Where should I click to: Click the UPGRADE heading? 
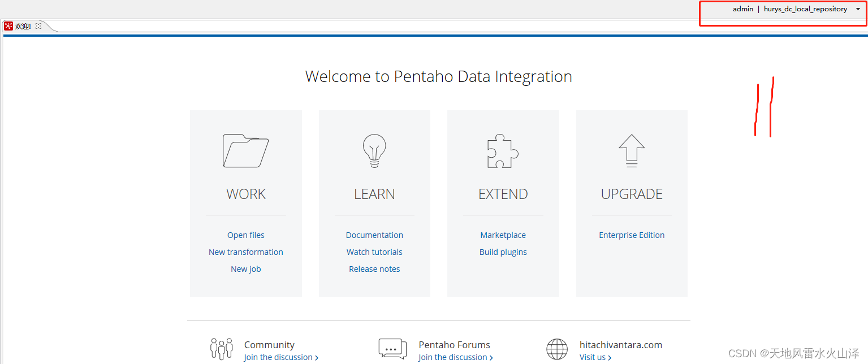pyautogui.click(x=632, y=194)
